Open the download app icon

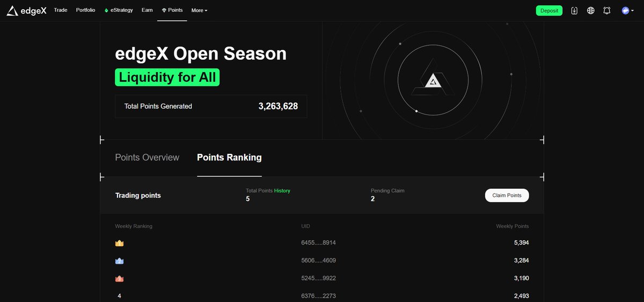click(x=574, y=10)
